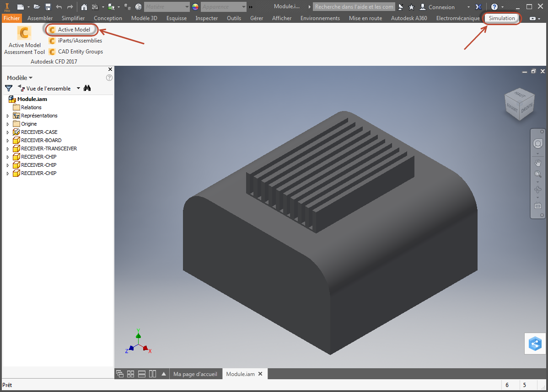Image resolution: width=548 pixels, height=392 pixels.
Task: Open a file with the folder icon
Action: [37, 7]
